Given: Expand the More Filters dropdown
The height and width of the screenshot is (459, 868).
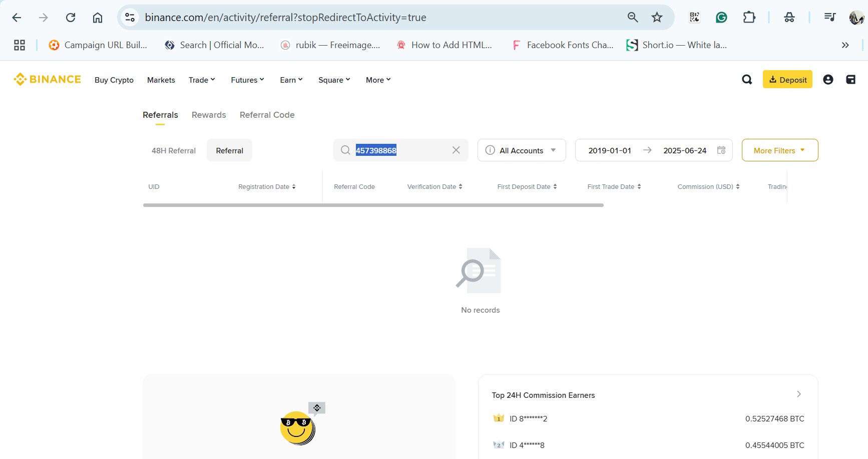Looking at the screenshot, I should pos(780,150).
